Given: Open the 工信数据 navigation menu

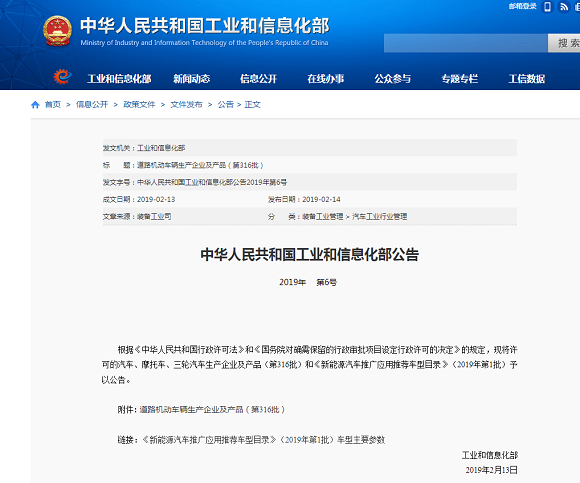Looking at the screenshot, I should pyautogui.click(x=527, y=78).
